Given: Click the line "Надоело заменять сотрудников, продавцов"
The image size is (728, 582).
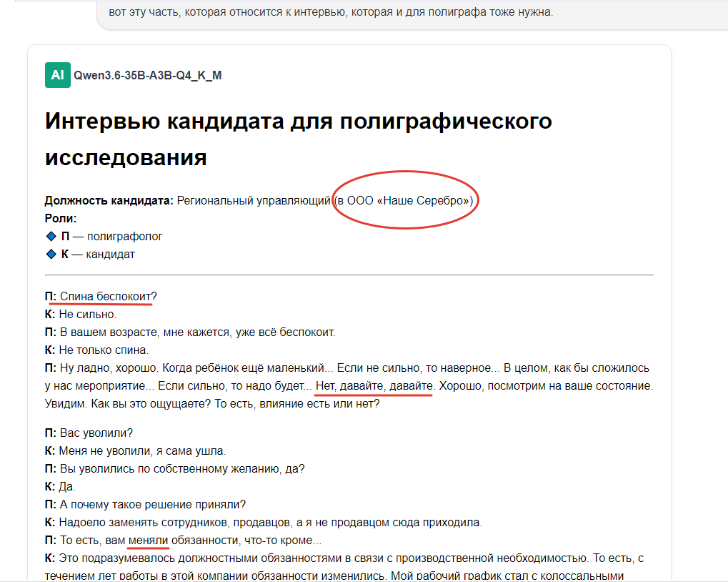Looking at the screenshot, I should click(271, 523).
